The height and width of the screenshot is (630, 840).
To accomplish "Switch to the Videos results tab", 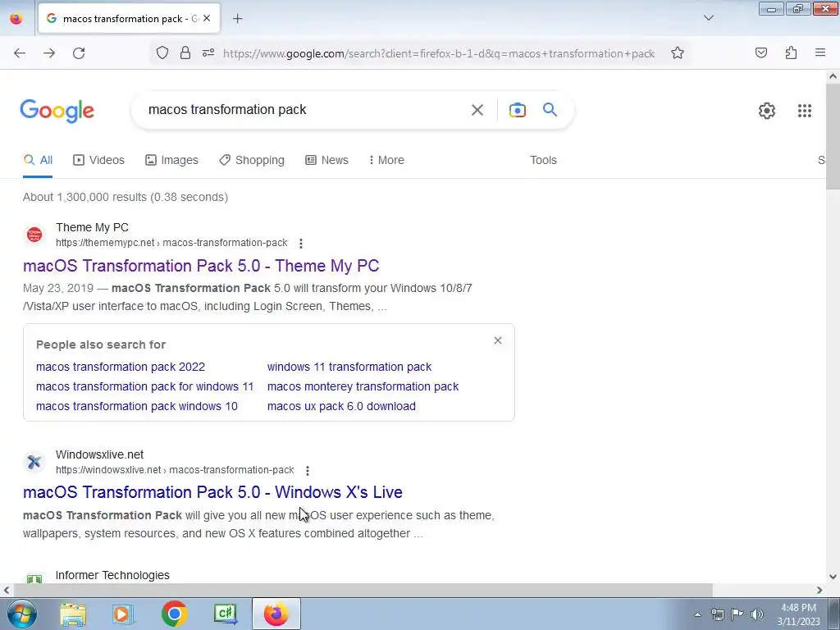I will pyautogui.click(x=98, y=160).
